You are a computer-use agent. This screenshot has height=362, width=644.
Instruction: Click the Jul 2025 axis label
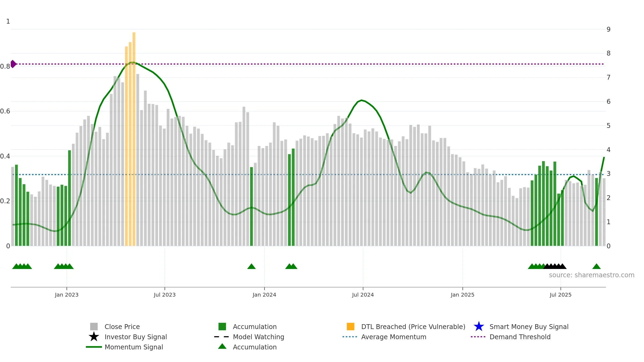coord(561,295)
